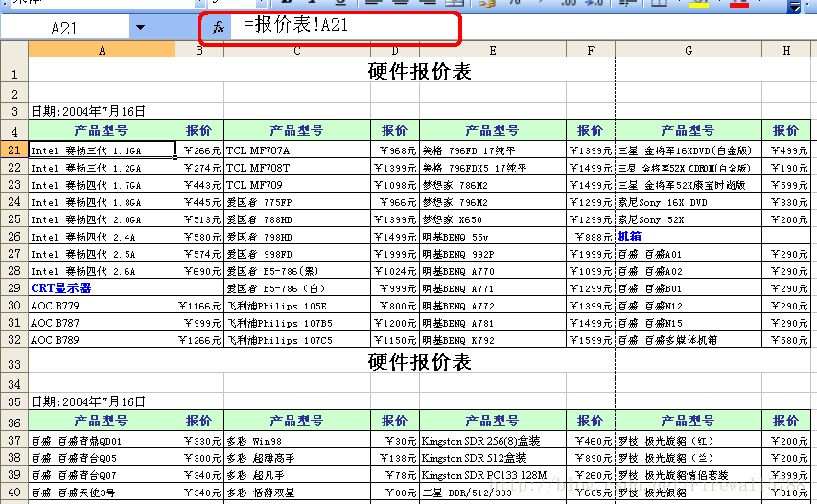Select column F header

click(x=591, y=50)
